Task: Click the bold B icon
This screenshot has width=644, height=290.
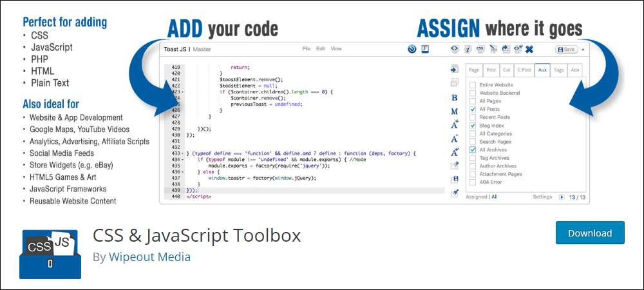Action: (x=454, y=98)
